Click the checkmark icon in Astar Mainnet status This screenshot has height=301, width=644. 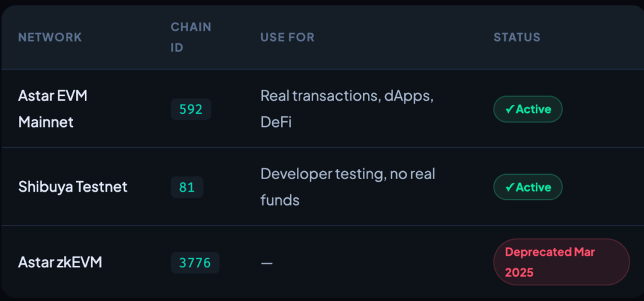(509, 109)
